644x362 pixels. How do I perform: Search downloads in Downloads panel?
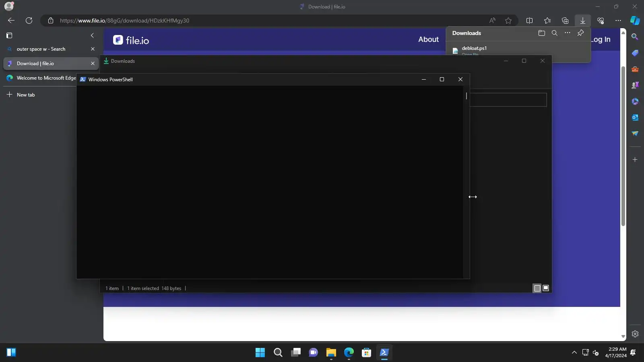point(555,33)
